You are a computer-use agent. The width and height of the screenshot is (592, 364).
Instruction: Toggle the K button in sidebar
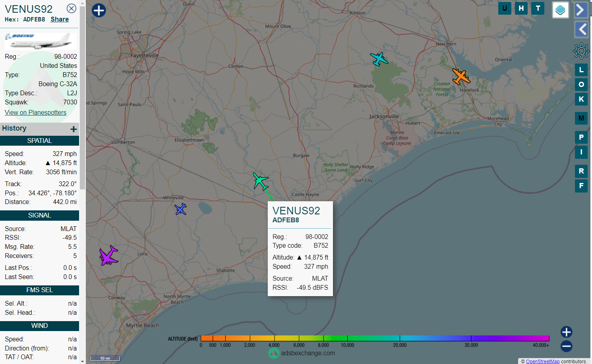tap(581, 99)
